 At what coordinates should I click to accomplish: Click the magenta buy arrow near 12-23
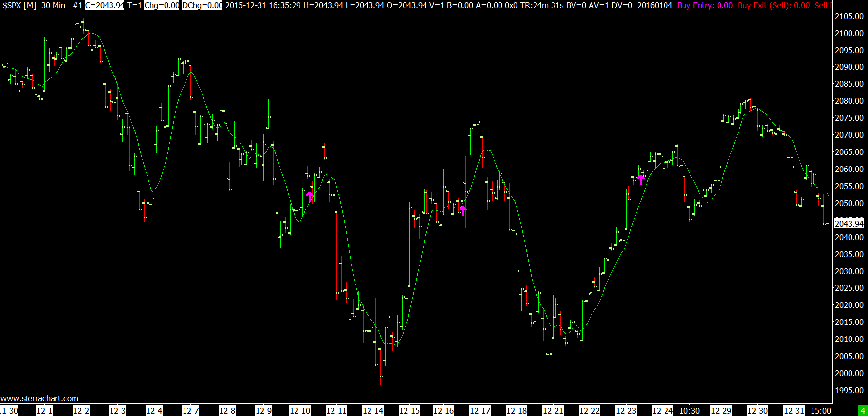[x=641, y=179]
